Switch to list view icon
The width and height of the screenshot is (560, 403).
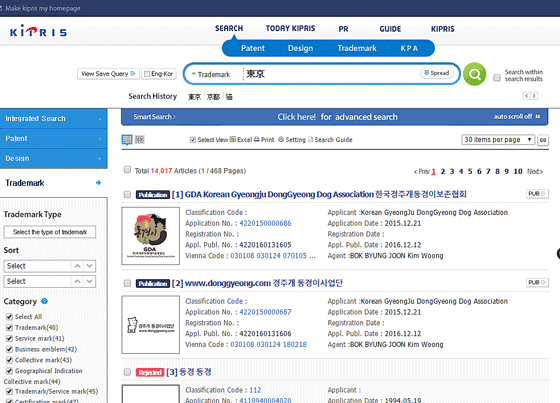pos(127,139)
